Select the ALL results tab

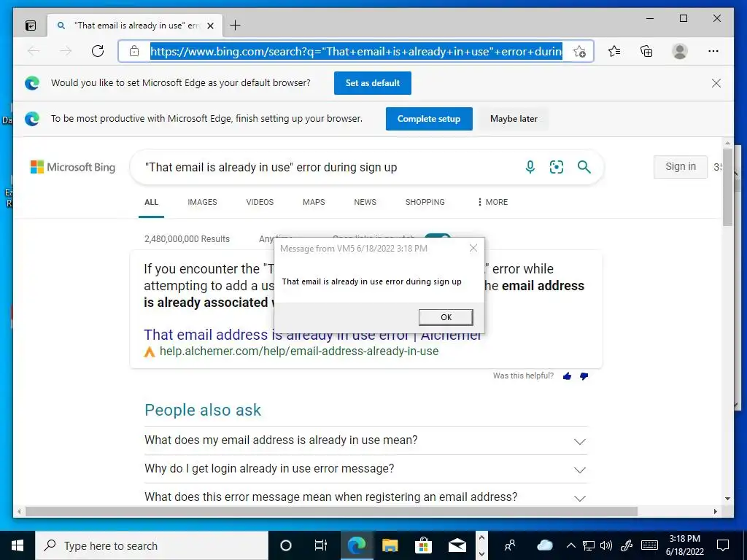click(152, 202)
